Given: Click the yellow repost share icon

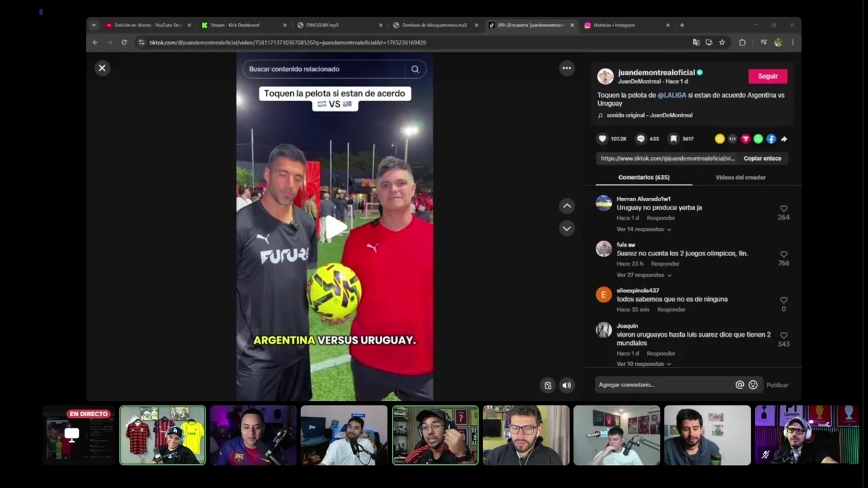Looking at the screenshot, I should tap(719, 139).
